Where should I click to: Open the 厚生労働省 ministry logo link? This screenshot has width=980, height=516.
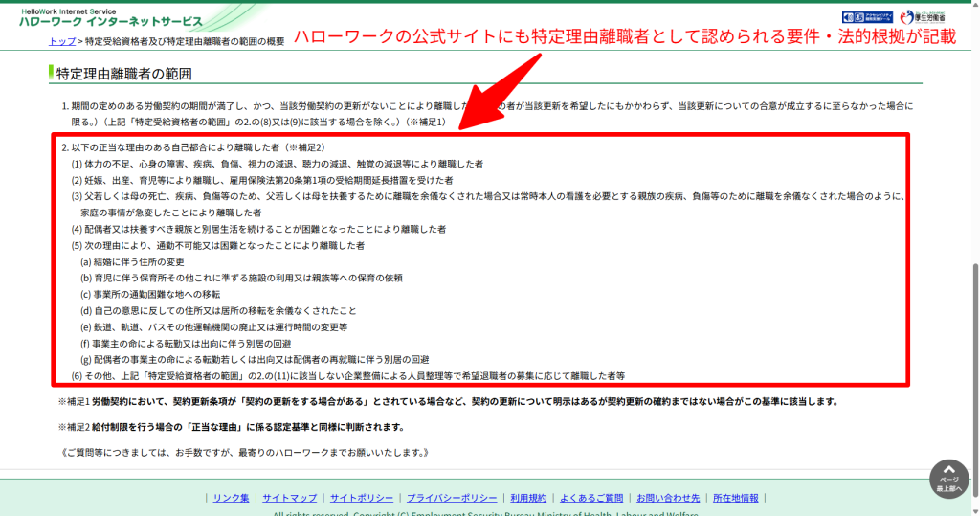923,17
